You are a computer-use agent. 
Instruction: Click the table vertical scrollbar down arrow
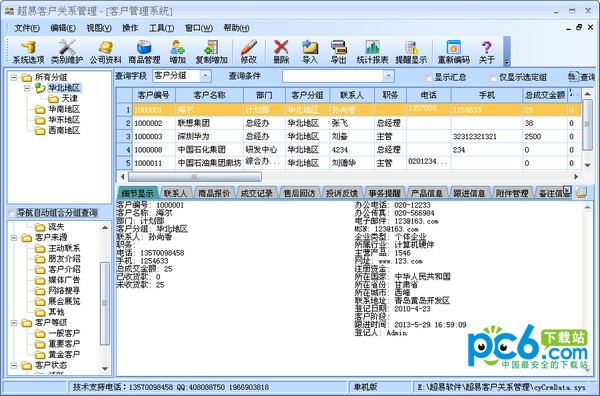(588, 165)
